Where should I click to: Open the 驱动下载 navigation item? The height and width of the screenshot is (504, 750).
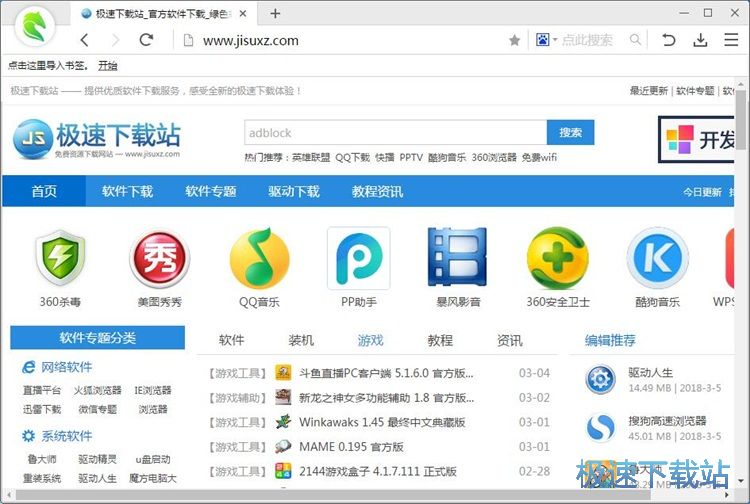click(x=294, y=191)
